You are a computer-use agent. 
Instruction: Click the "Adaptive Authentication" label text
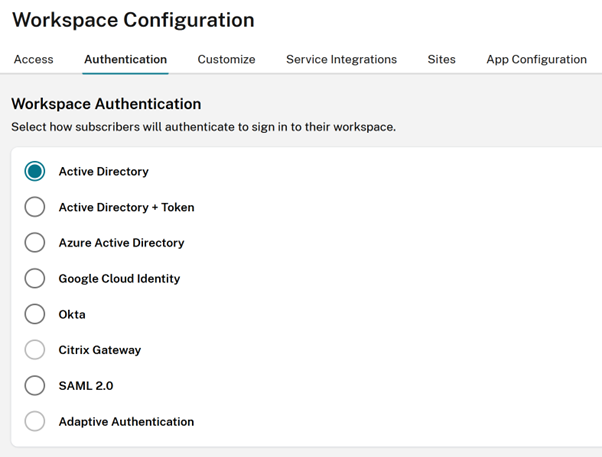(126, 422)
